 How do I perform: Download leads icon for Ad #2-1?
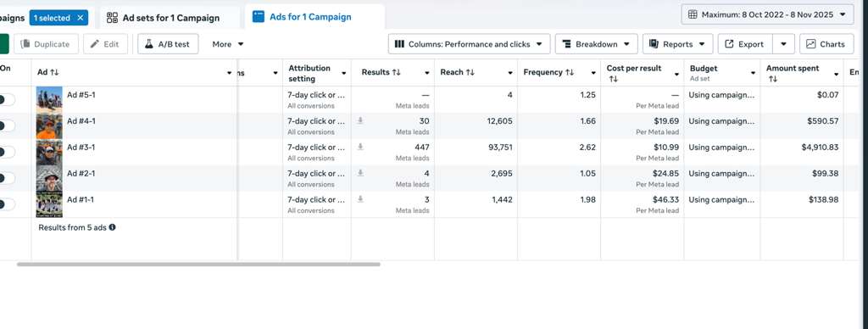[x=360, y=173]
